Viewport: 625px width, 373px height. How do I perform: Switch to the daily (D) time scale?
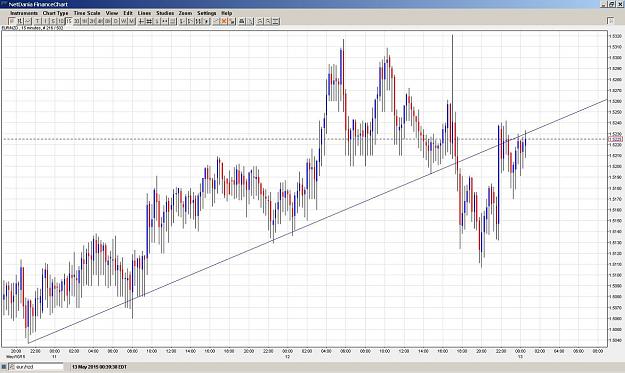point(116,21)
